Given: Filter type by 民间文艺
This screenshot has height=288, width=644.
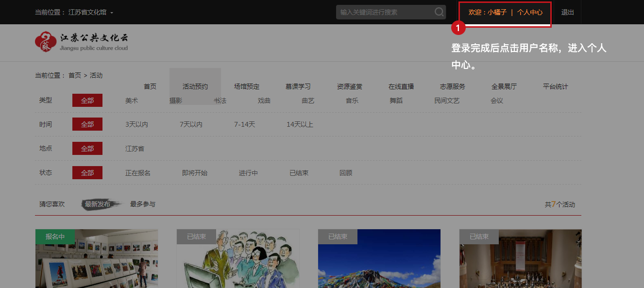Looking at the screenshot, I should (x=447, y=101).
